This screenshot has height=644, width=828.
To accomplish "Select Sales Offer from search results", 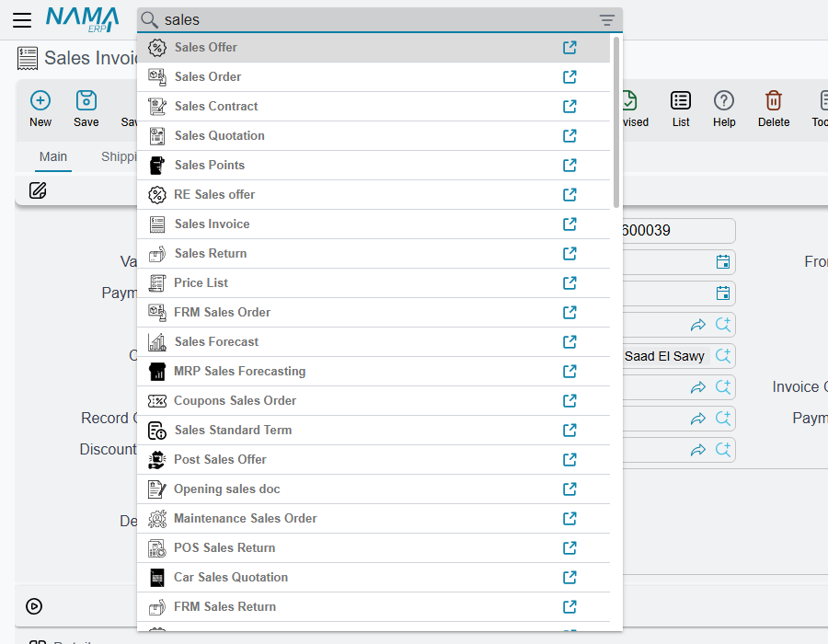I will coord(374,48).
